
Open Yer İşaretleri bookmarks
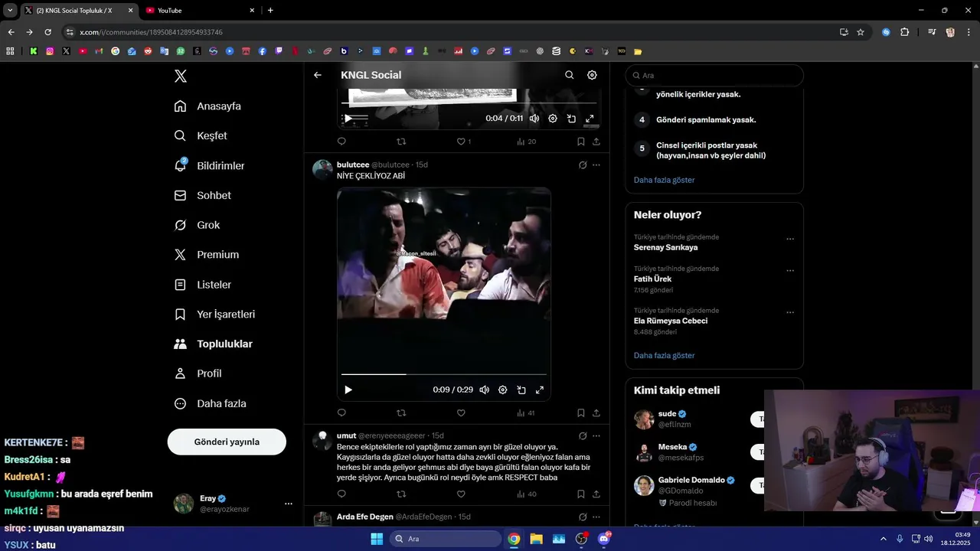214,315
